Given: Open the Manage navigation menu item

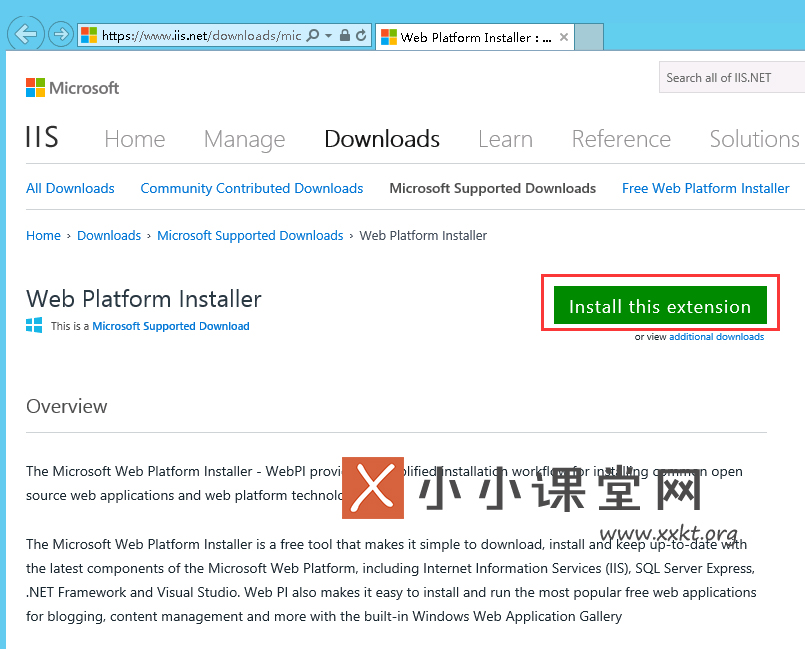Looking at the screenshot, I should [244, 139].
